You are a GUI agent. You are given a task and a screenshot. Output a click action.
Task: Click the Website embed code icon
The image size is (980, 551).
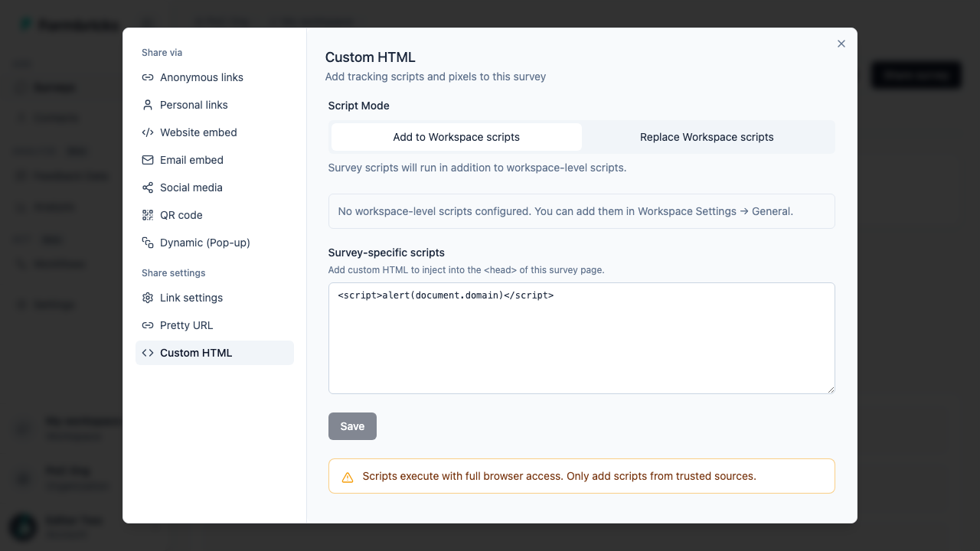[x=148, y=132]
